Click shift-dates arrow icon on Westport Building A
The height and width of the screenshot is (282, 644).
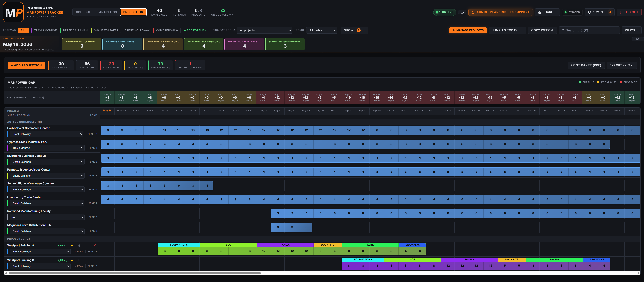87,246
